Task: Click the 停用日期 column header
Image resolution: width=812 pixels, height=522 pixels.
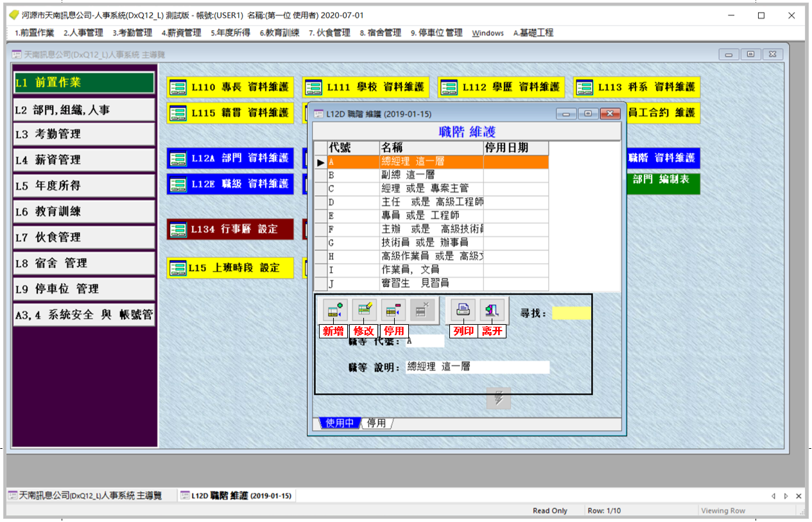Action: coord(515,148)
